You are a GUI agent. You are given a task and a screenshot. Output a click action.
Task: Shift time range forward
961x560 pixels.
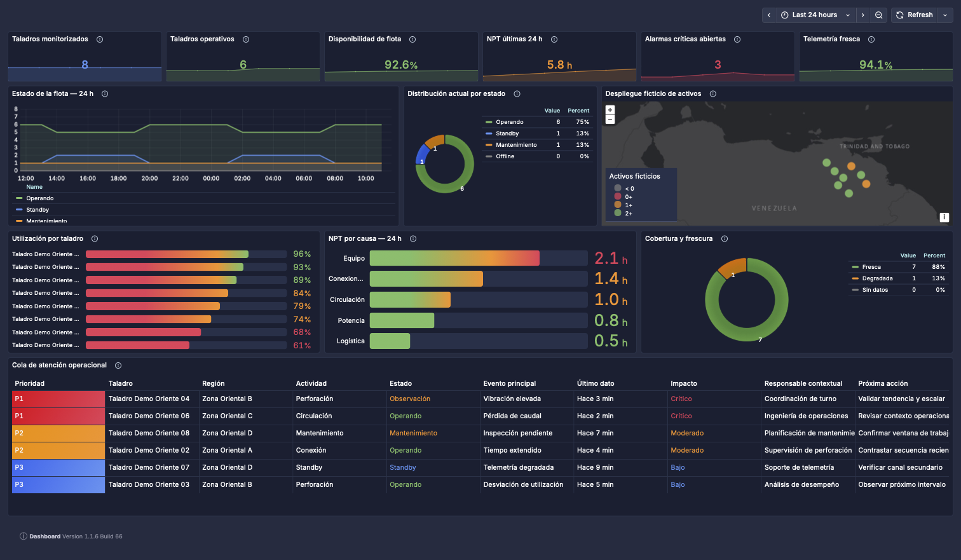coord(863,15)
